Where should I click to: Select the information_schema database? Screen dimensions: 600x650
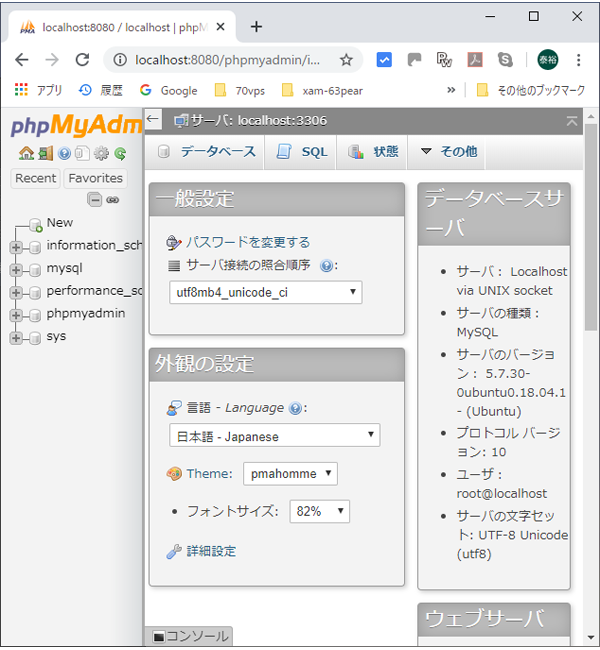click(94, 245)
